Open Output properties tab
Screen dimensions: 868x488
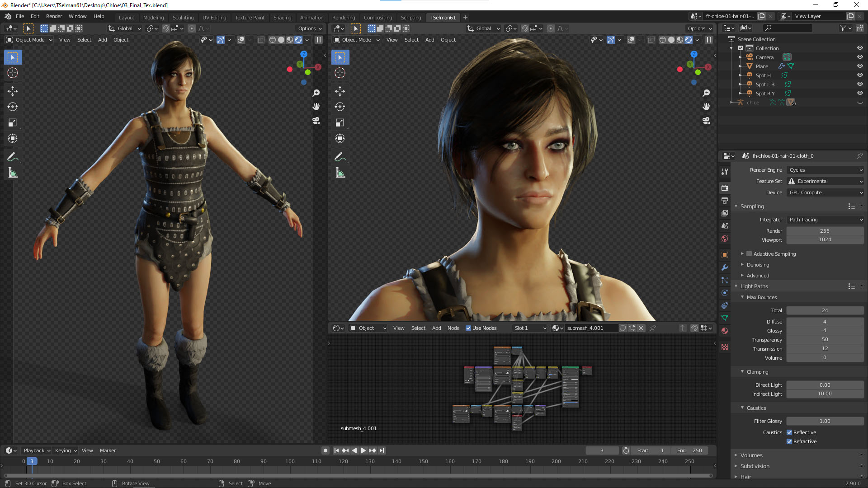pos(725,200)
